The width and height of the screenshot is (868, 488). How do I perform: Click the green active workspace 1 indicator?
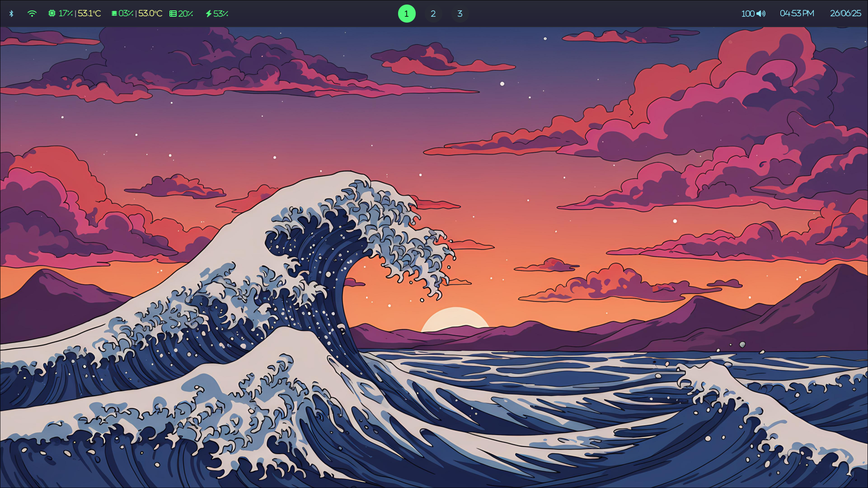(x=407, y=13)
